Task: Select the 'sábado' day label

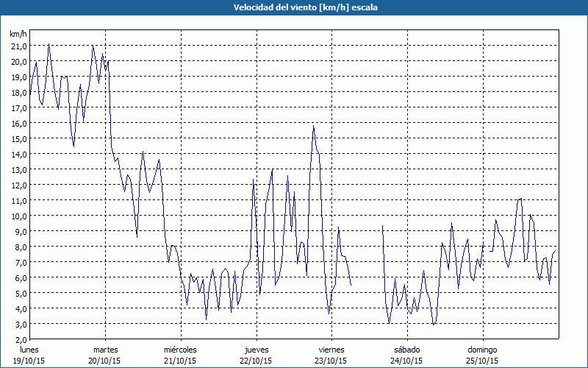Action: (406, 349)
